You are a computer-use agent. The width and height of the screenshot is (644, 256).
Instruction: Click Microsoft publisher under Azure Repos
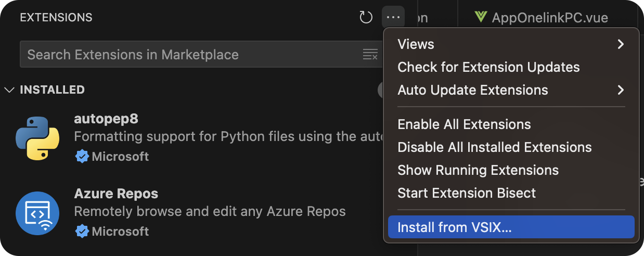120,232
